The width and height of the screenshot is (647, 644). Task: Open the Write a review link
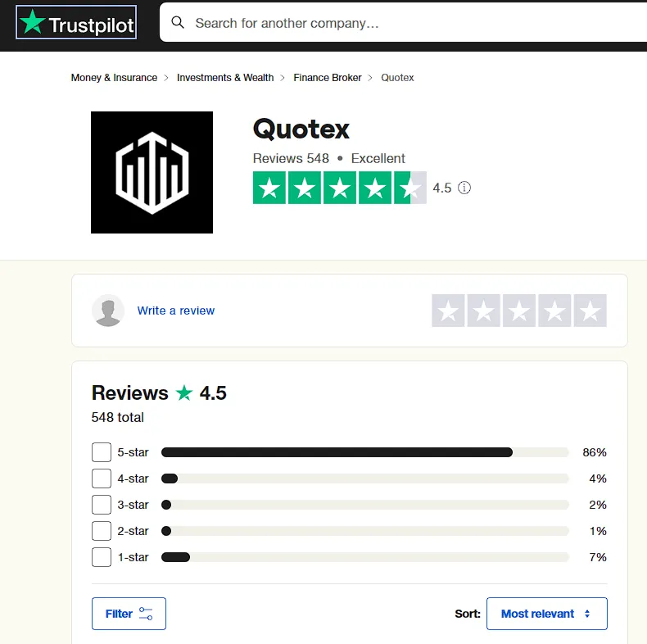176,311
